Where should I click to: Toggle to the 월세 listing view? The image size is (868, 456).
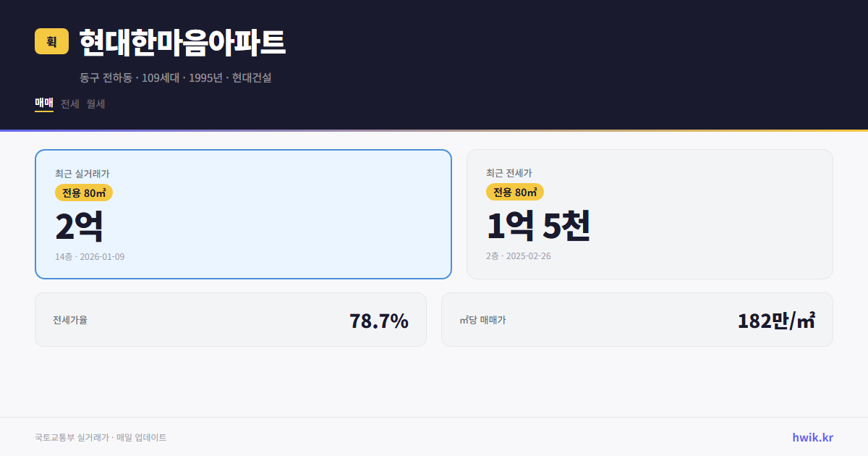95,104
